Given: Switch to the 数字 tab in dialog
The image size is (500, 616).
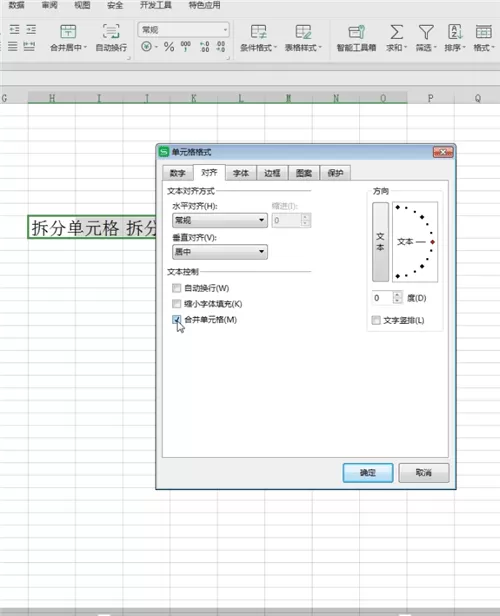Looking at the screenshot, I should 178,173.
